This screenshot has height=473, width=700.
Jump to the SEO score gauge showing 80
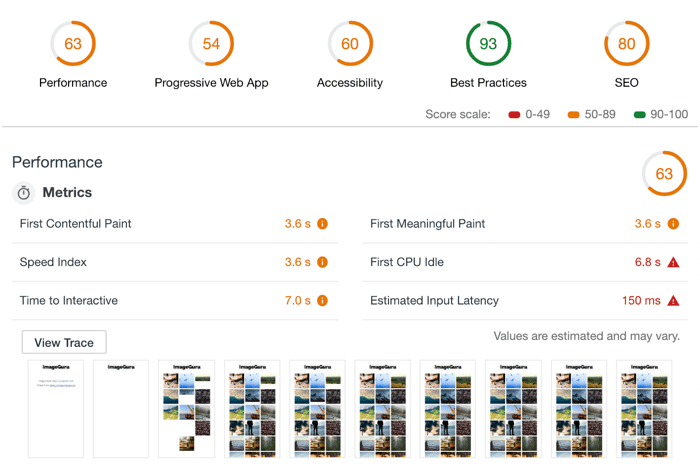pyautogui.click(x=626, y=44)
